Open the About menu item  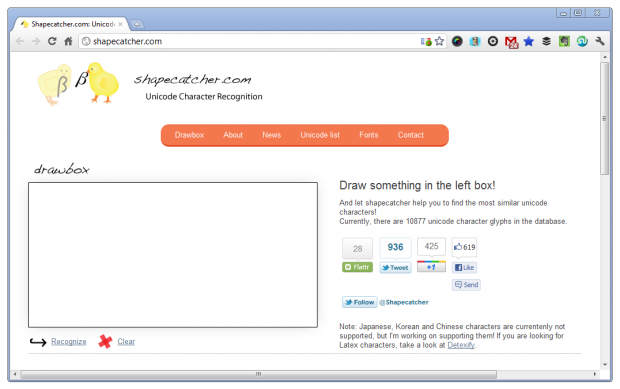coord(233,135)
